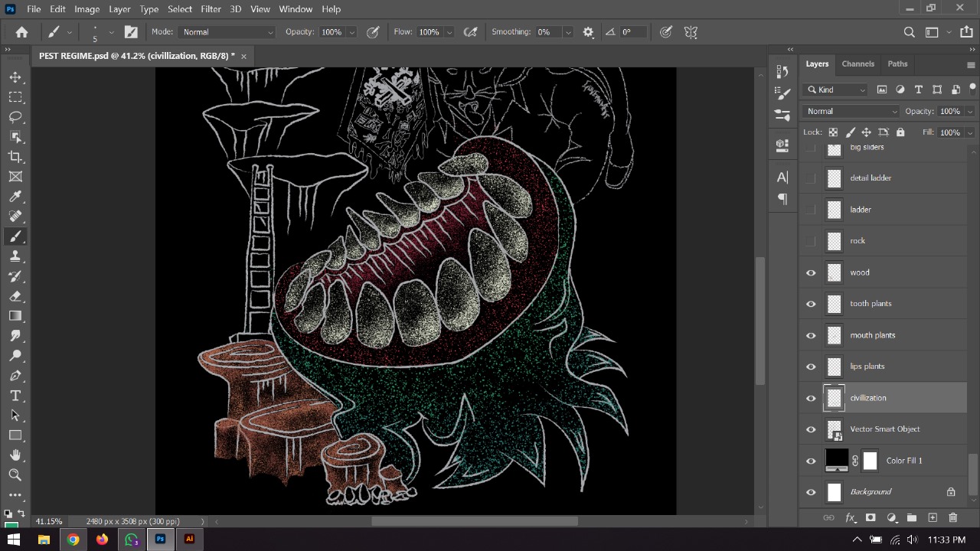Select the Rectangle shape tool
Screen dimensions: 980x551
[15, 435]
